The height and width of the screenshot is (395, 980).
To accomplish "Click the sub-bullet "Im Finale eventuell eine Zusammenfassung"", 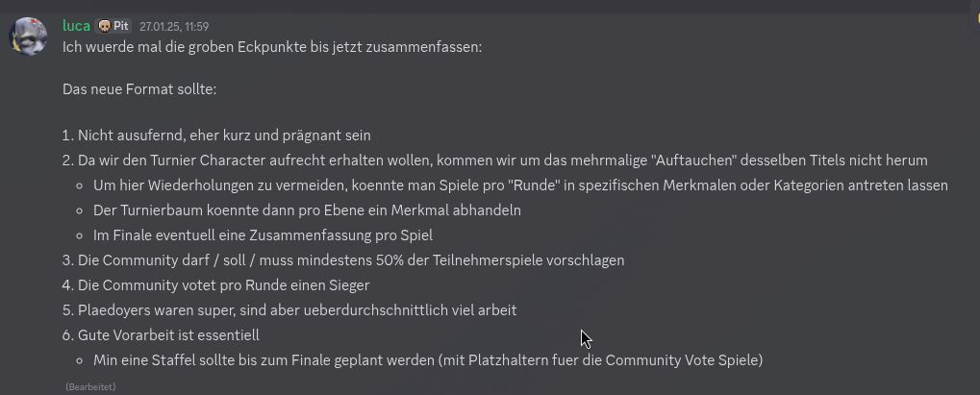I will (262, 235).
